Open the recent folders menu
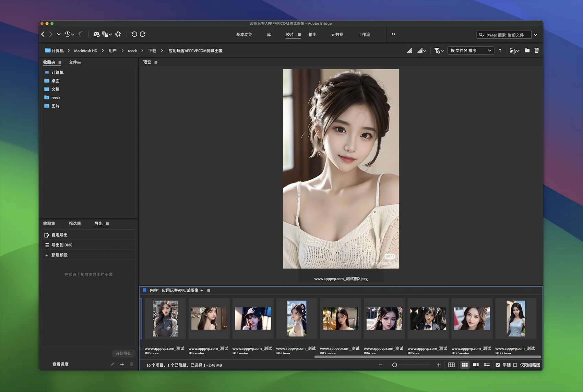Screen dimensions: 583x392 pos(514,51)
